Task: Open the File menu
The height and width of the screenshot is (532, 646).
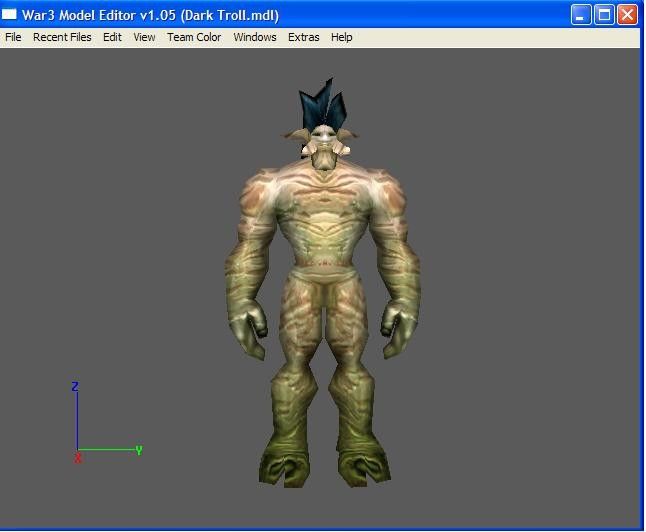Action: (13, 37)
